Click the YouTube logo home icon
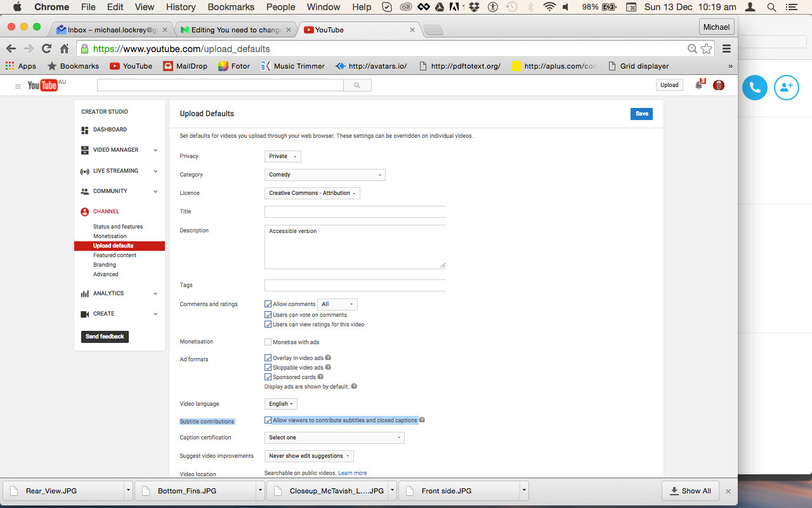 (43, 85)
